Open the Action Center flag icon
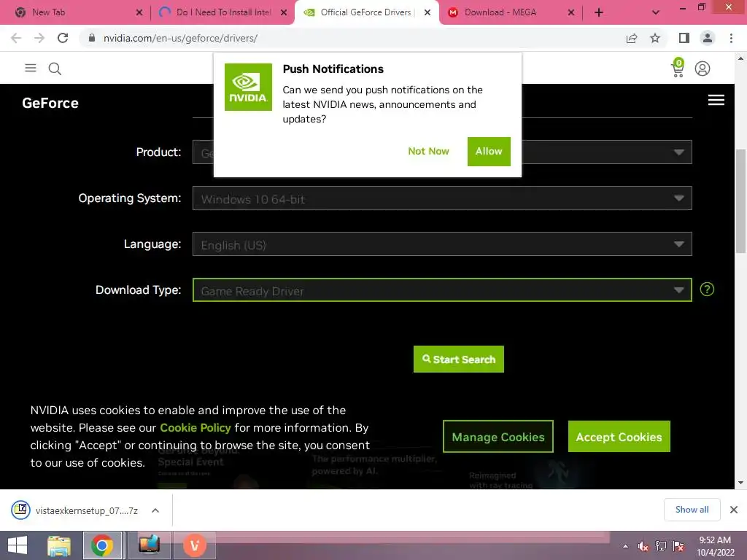The image size is (747, 560). 678,546
